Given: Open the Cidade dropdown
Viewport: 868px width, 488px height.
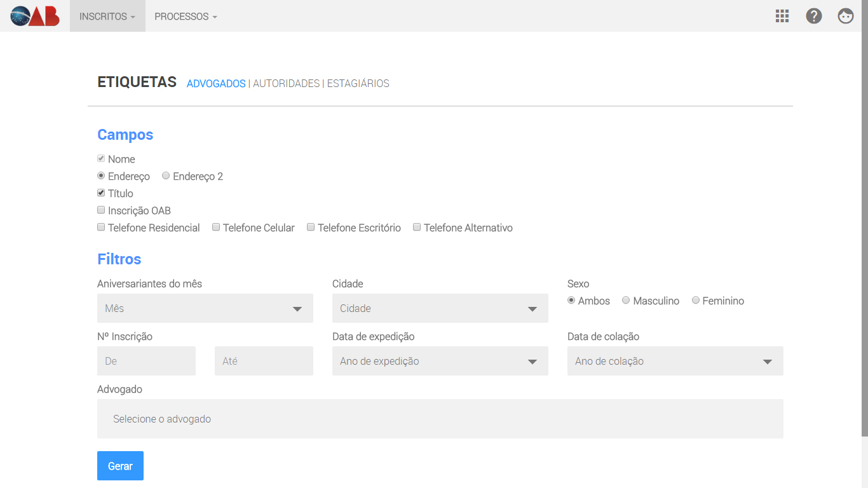Looking at the screenshot, I should [440, 308].
